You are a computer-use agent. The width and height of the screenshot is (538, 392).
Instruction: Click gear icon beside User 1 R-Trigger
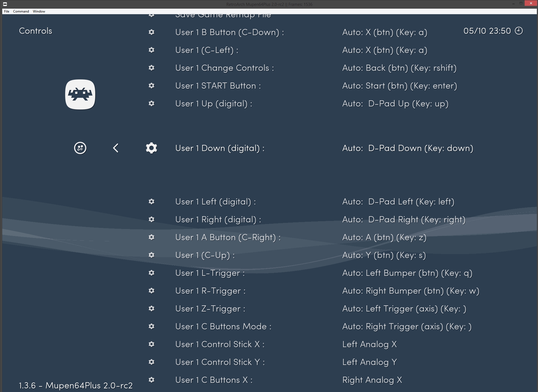point(151,291)
